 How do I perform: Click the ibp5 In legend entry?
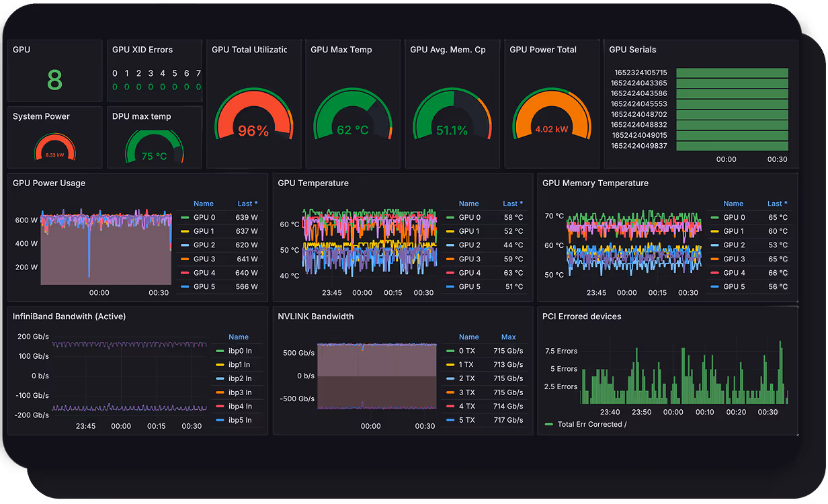coord(240,420)
